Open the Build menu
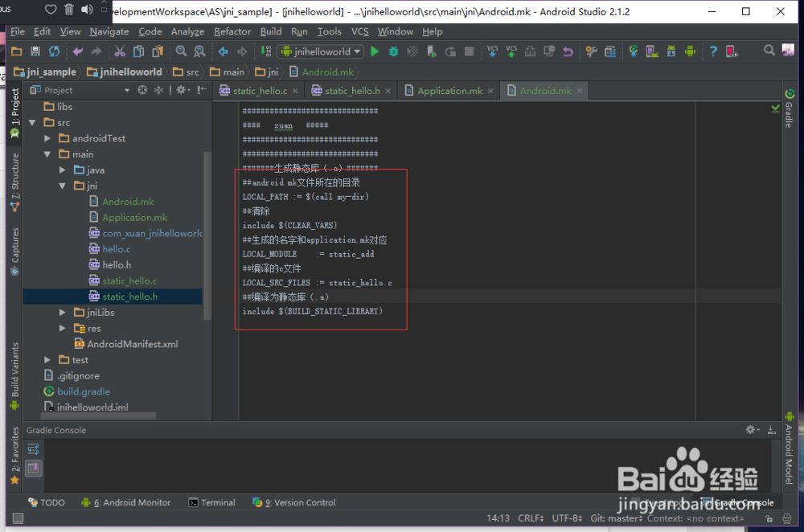Viewport: 804px width, 532px height. tap(271, 31)
